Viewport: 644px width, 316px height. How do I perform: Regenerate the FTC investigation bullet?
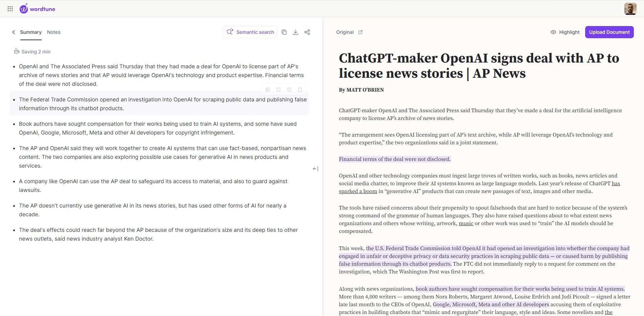(x=278, y=90)
